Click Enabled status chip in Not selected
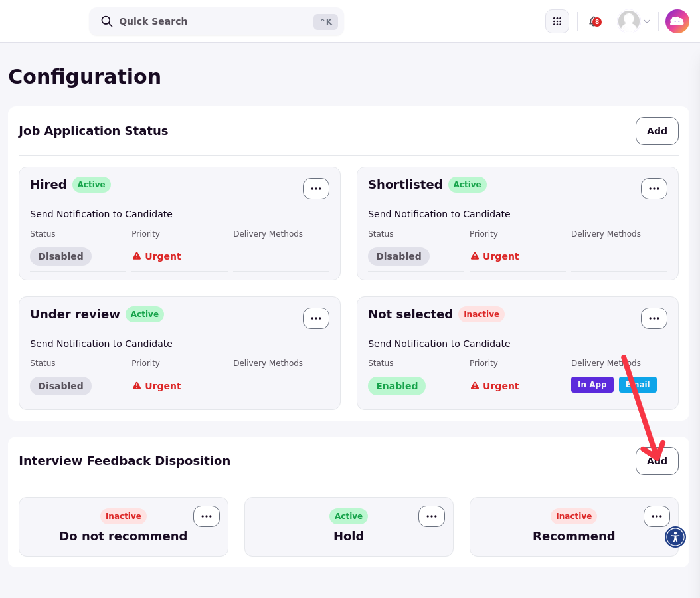The height and width of the screenshot is (598, 700). 397,386
